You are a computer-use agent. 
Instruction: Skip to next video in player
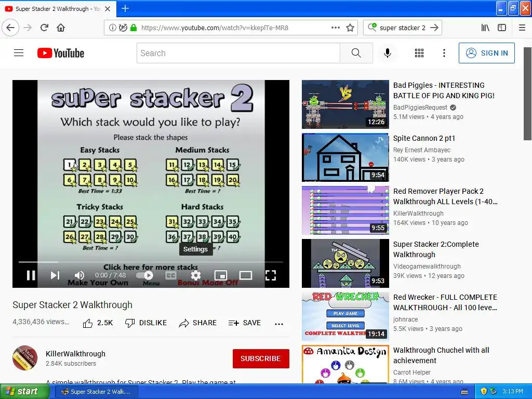coord(55,275)
